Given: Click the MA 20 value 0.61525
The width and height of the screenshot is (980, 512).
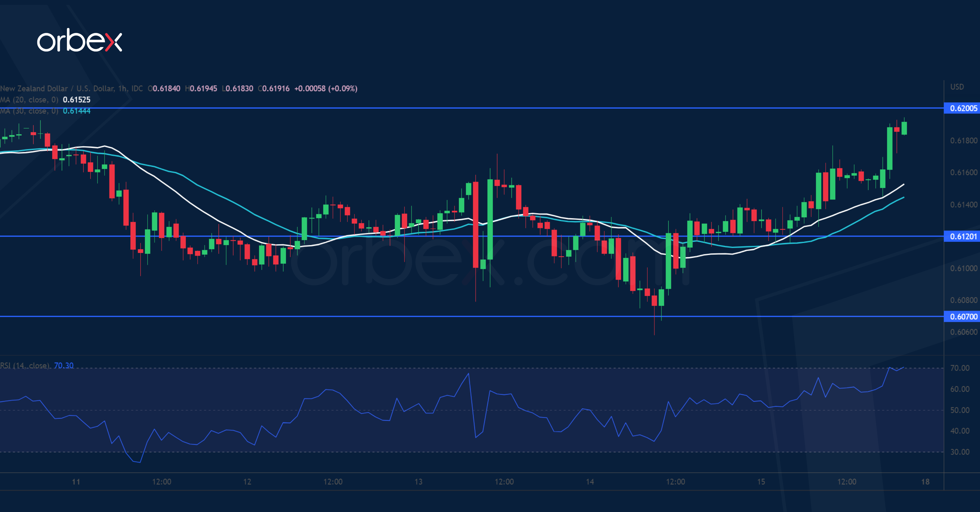Looking at the screenshot, I should tap(76, 100).
